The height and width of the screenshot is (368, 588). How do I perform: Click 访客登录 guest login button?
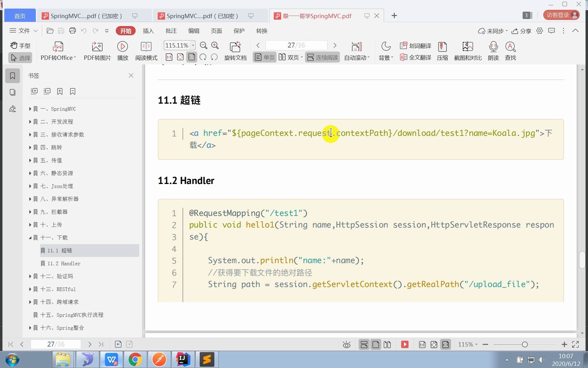pyautogui.click(x=562, y=15)
